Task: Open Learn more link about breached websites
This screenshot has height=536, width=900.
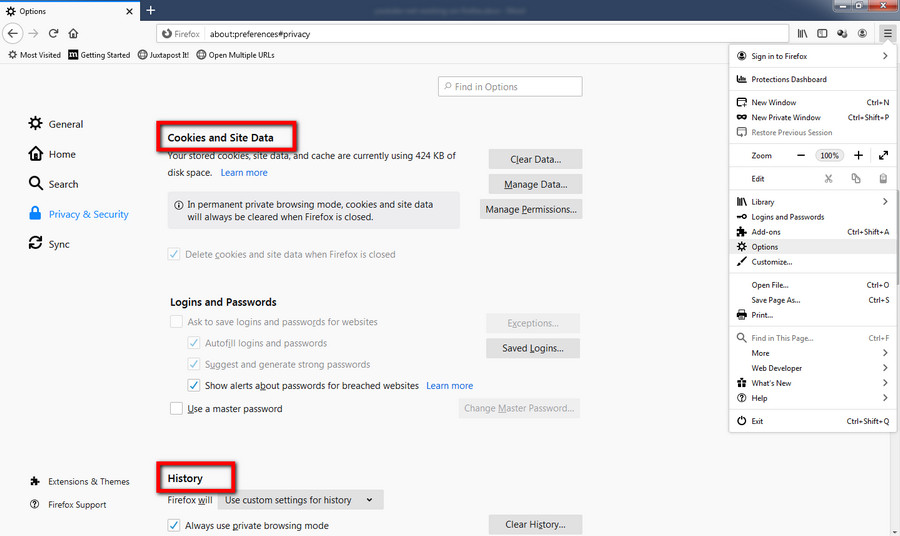Action: tap(449, 386)
